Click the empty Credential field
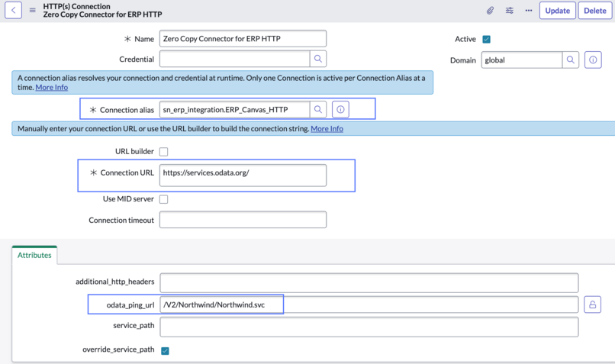The width and height of the screenshot is (615, 364). point(234,59)
